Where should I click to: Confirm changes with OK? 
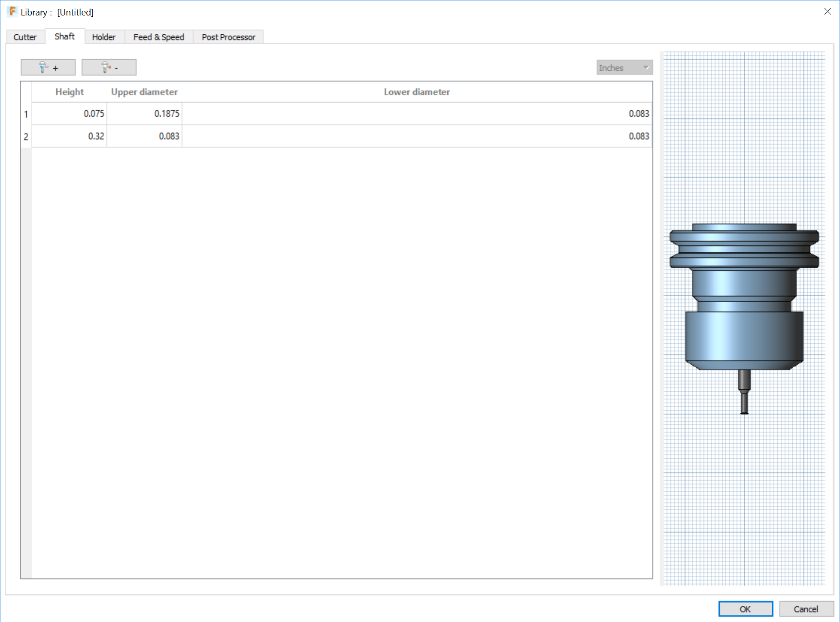[746, 609]
